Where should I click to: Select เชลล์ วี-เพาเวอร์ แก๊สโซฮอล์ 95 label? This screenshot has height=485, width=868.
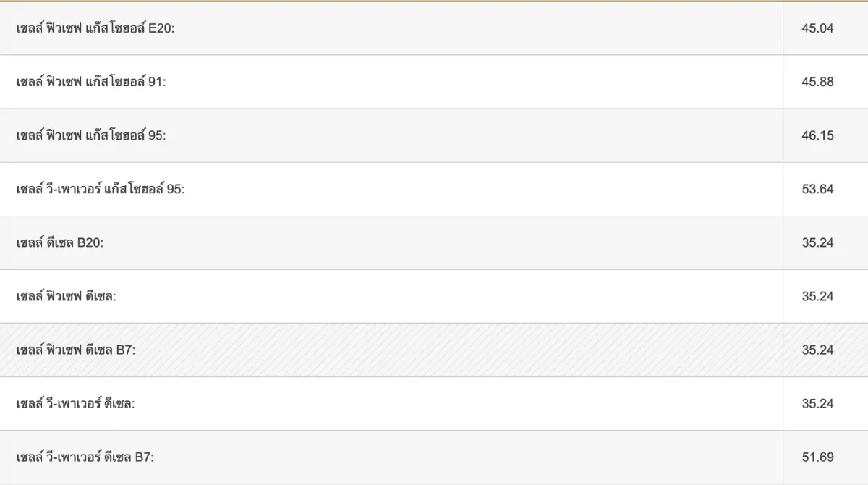[101, 189]
